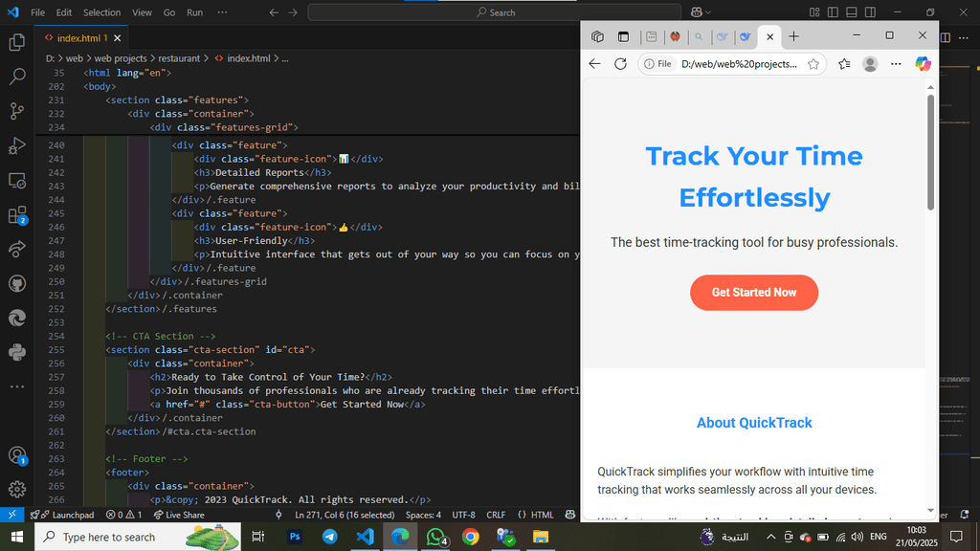Viewport: 980px width, 551px height.
Task: Change indentation Spaces: 4
Action: click(x=423, y=515)
